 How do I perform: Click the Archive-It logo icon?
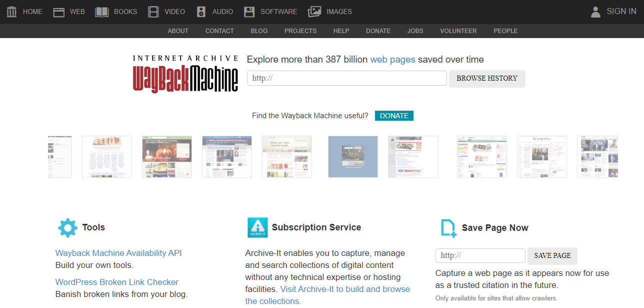257,227
